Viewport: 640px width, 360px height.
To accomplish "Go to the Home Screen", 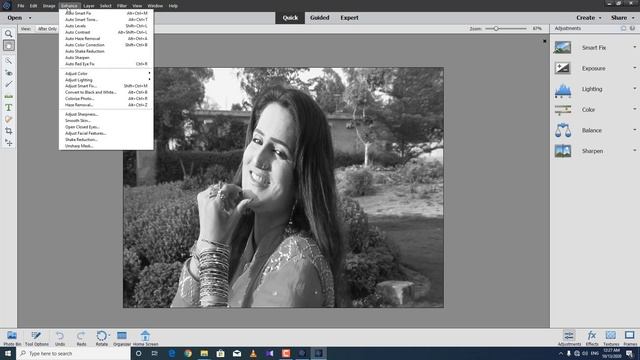I will pos(145,338).
